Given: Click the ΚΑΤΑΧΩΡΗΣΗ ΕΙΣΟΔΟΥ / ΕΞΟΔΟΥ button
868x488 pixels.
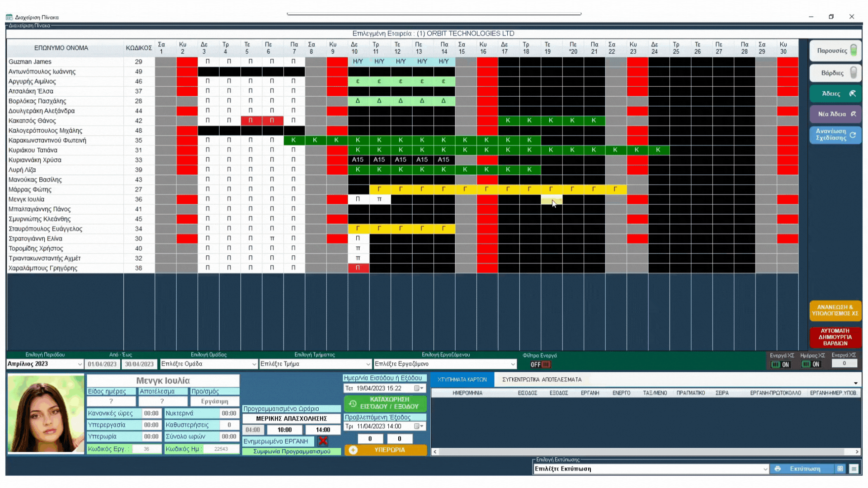Looking at the screenshot, I should 386,403.
